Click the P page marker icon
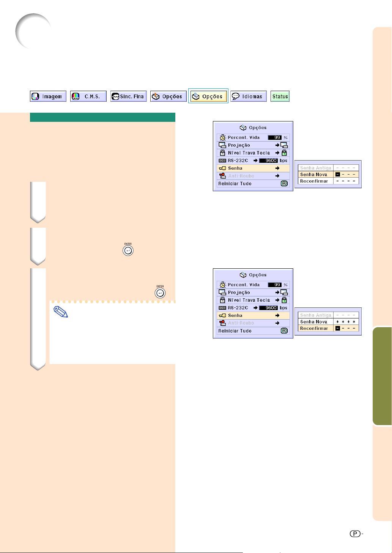Image resolution: width=392 pixels, height=553 pixels. click(x=355, y=534)
